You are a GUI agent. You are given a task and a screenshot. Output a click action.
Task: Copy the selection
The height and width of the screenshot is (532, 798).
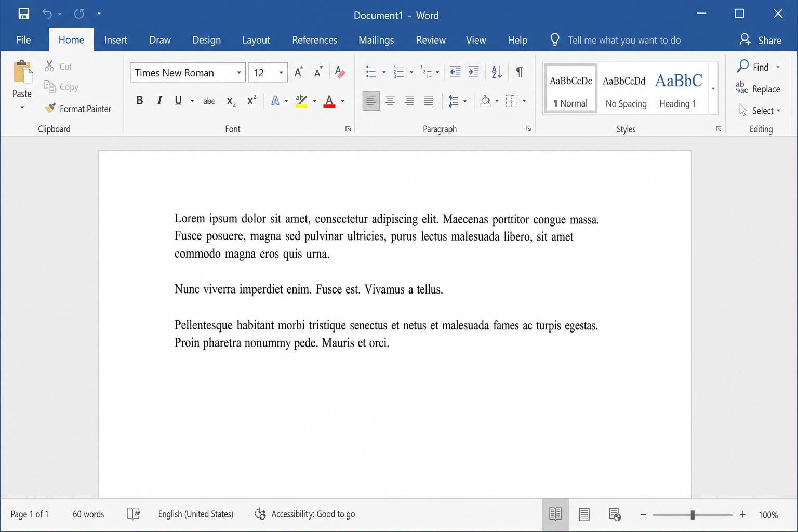61,87
